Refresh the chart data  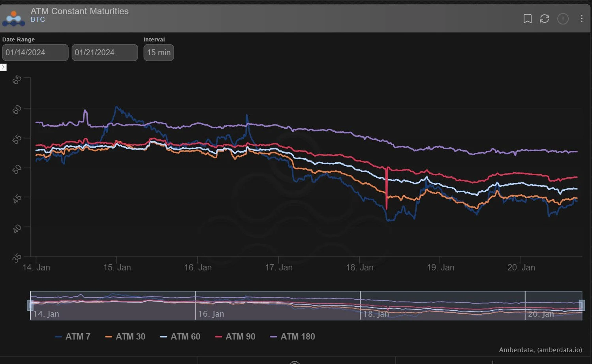click(x=545, y=19)
